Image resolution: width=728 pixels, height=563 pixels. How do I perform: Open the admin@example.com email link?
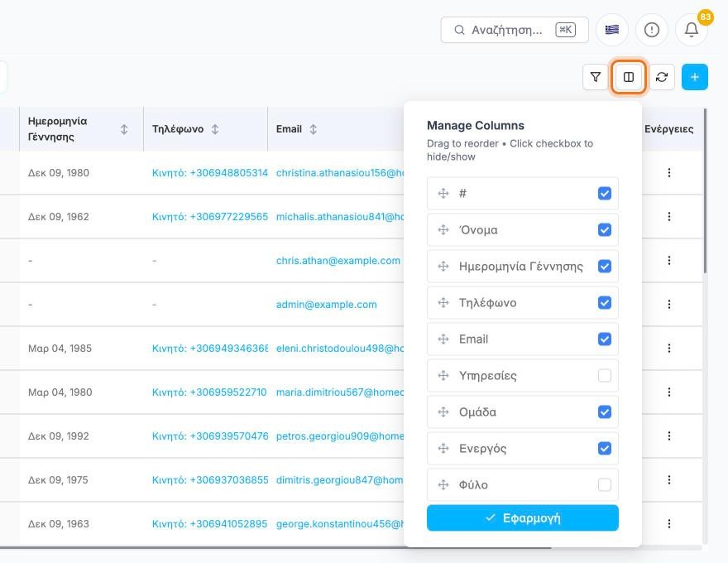327,304
